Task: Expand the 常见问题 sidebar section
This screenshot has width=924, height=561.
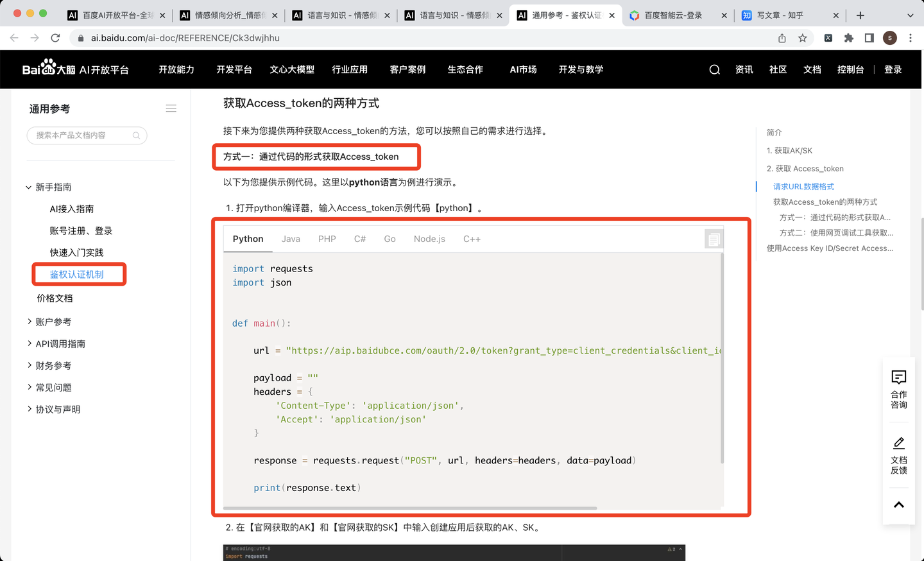Action: (x=55, y=387)
